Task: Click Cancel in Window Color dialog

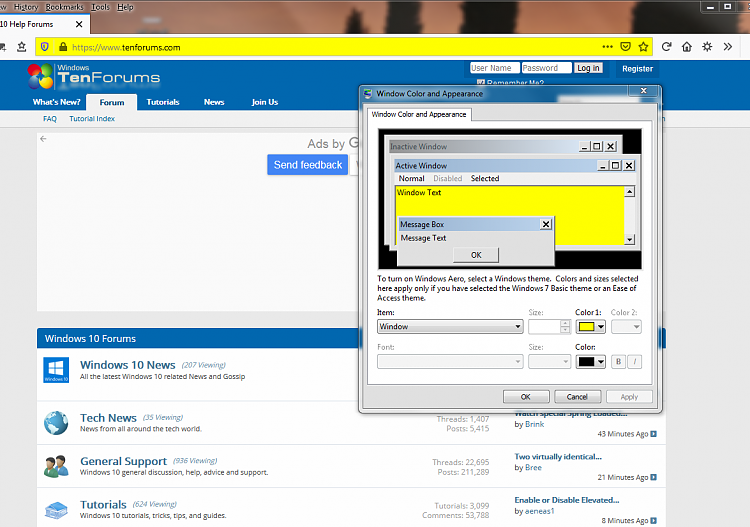Action: pos(577,397)
